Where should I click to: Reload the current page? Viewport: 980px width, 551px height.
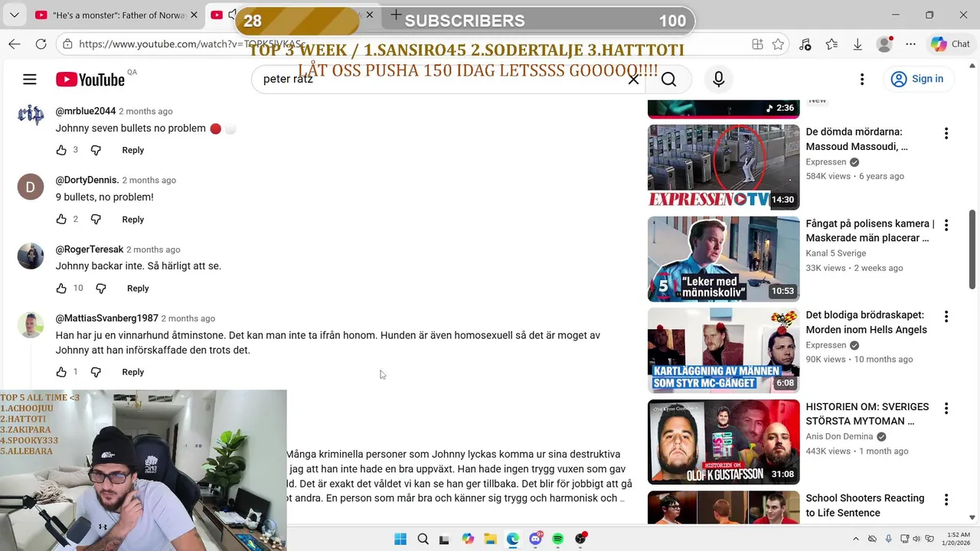41,44
